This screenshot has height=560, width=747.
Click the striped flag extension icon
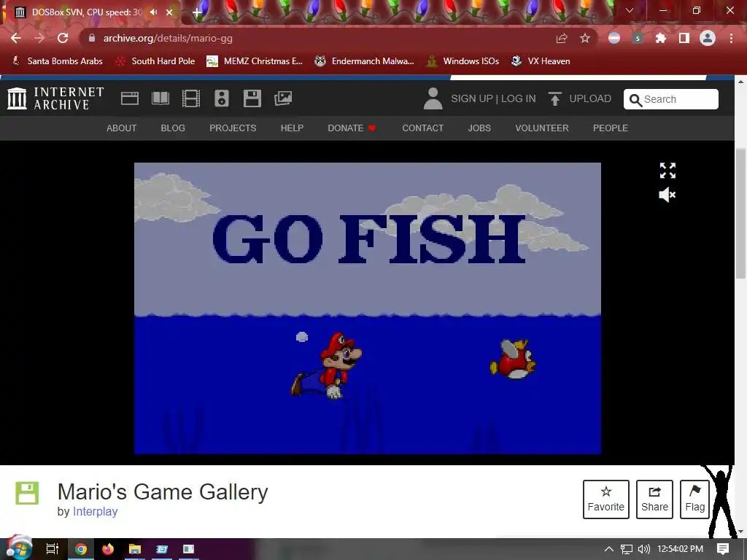(614, 39)
